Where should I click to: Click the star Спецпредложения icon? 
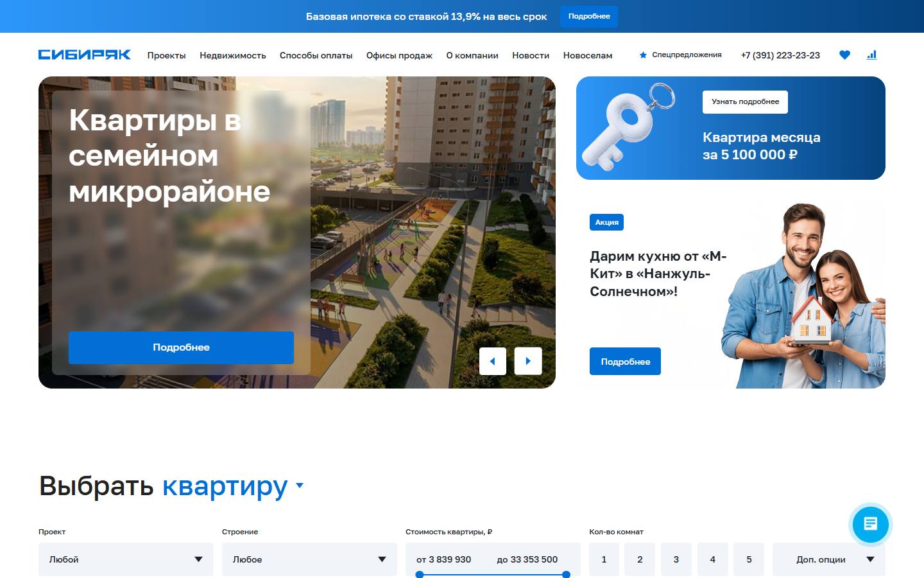coord(643,55)
